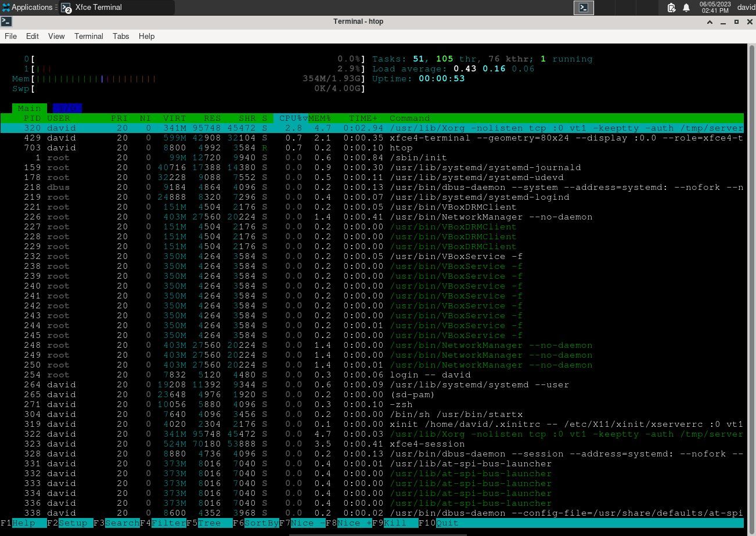Click the panel clock showing 02:41 PM
This screenshot has height=536, width=756.
point(715,8)
